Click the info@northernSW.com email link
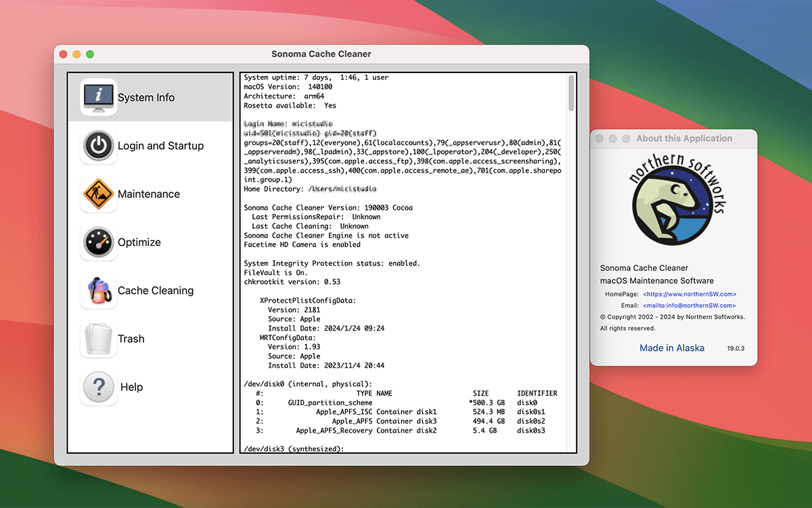This screenshot has height=508, width=812. click(690, 305)
